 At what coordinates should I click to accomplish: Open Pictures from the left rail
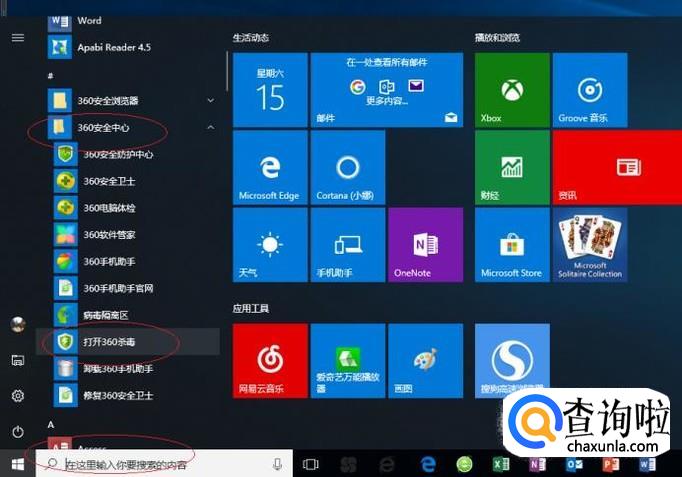coord(18,360)
